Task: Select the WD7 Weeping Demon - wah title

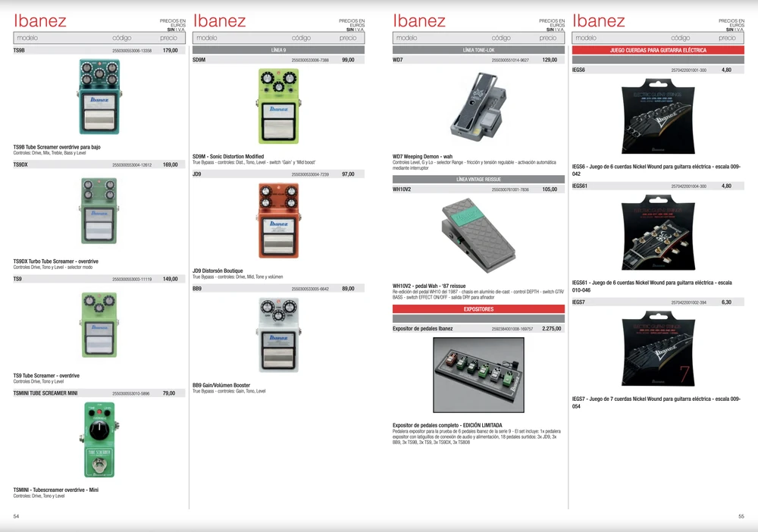Action: pos(422,157)
